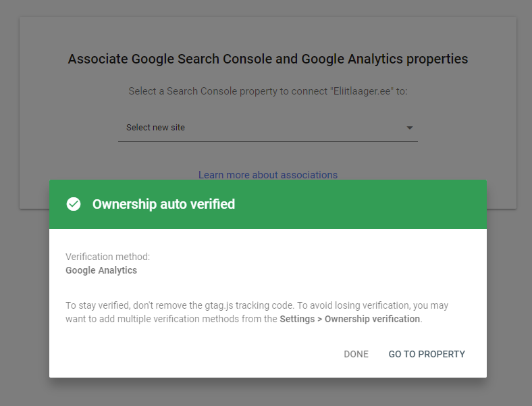Expand the Select new site dropdown arrow

point(409,128)
